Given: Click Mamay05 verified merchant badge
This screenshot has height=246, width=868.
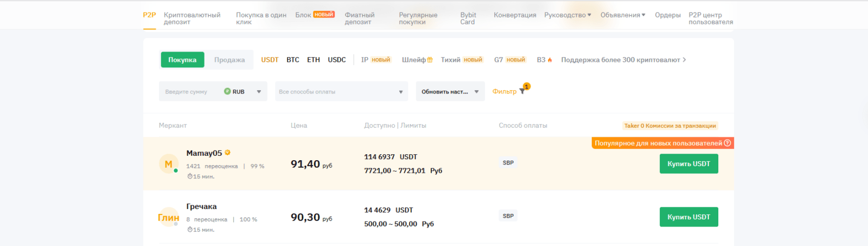Looking at the screenshot, I should [228, 153].
